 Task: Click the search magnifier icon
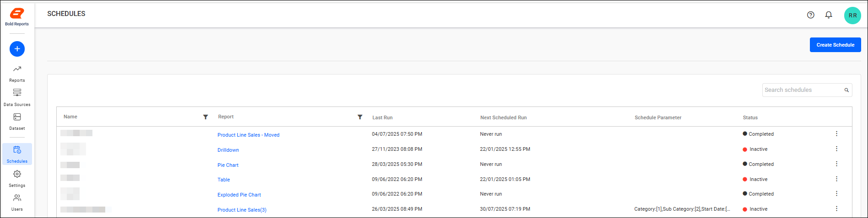click(846, 90)
